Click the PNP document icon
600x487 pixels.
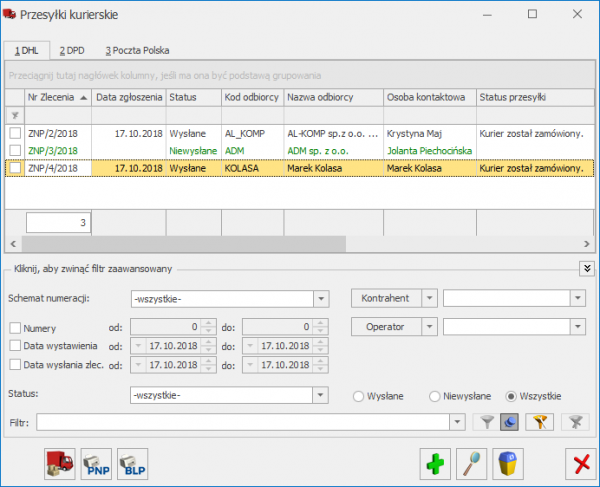tap(96, 463)
